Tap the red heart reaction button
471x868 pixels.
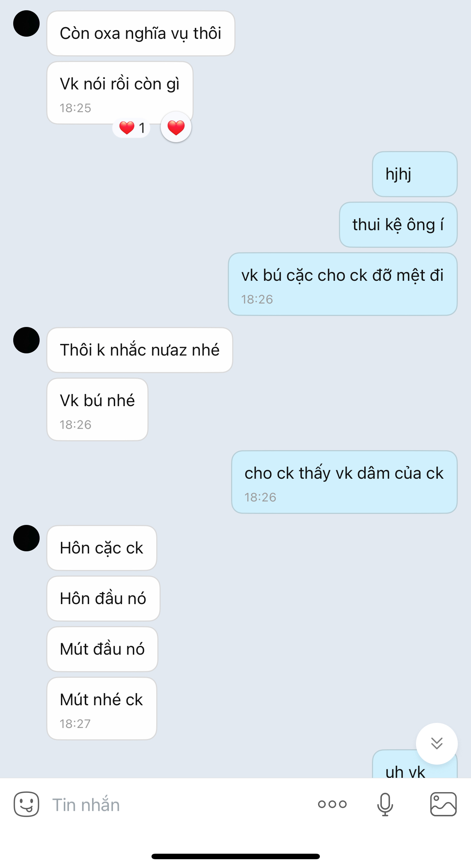pyautogui.click(x=176, y=127)
